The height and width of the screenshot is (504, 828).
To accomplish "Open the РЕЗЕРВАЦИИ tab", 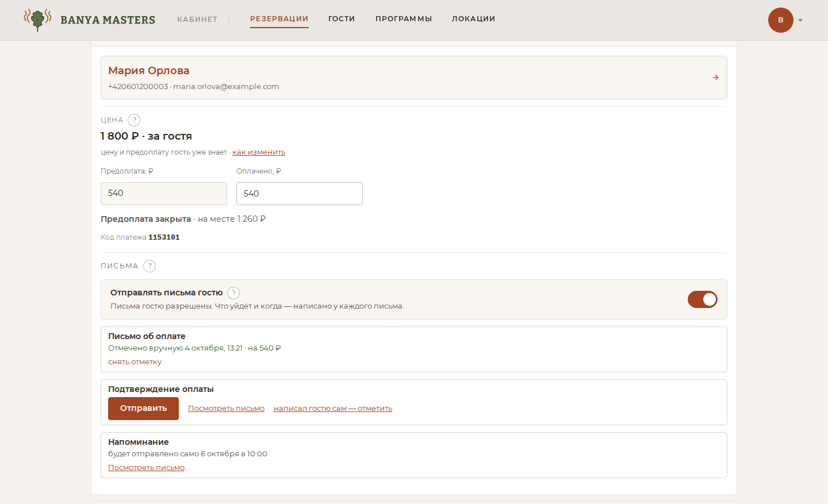I will pyautogui.click(x=279, y=19).
